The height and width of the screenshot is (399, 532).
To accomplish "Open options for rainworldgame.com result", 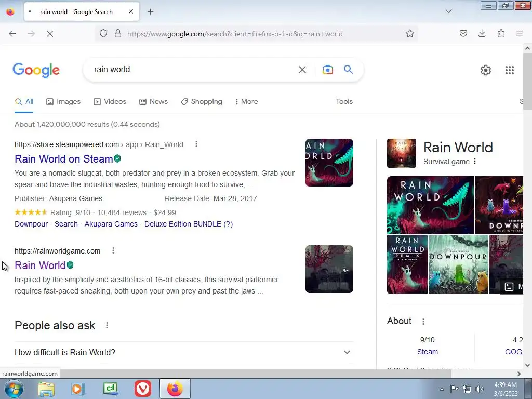I will tap(113, 251).
